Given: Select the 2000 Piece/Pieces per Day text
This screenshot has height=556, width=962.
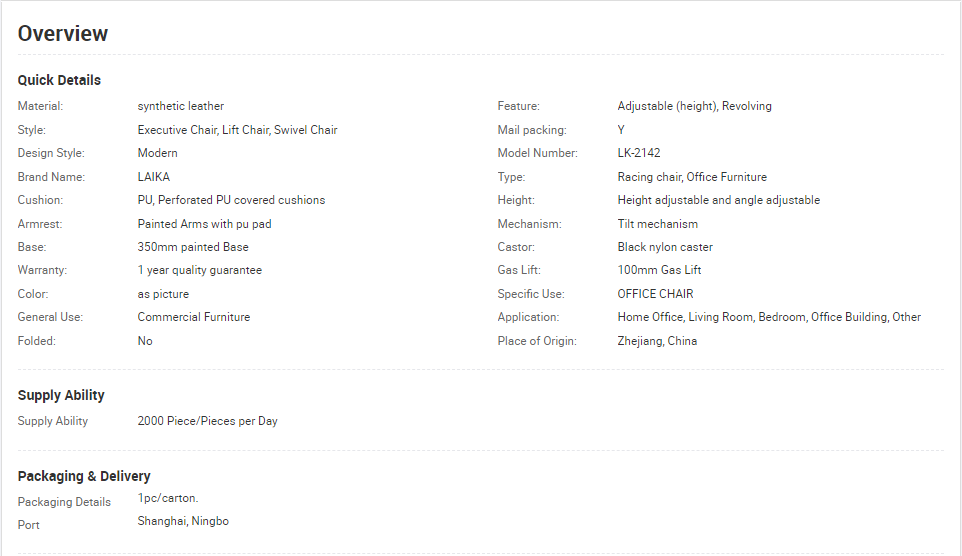Looking at the screenshot, I should click(x=207, y=421).
